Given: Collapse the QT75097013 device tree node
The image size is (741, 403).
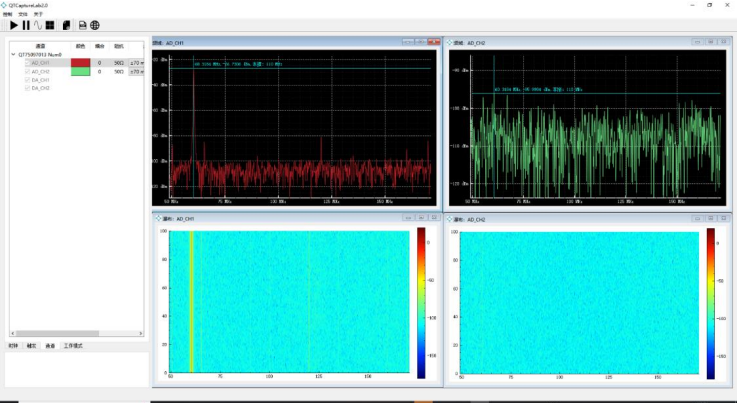Looking at the screenshot, I should [x=14, y=55].
